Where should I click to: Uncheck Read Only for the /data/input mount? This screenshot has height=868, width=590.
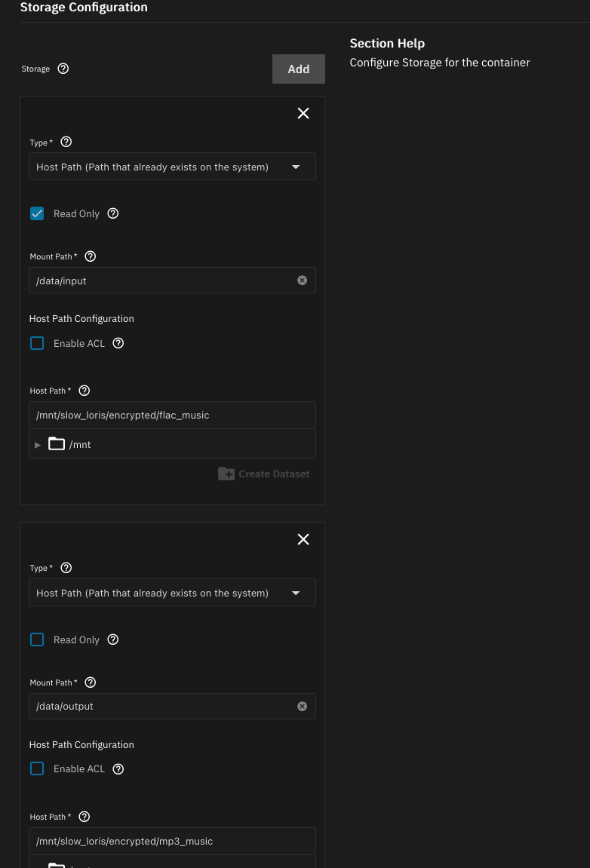(x=37, y=213)
